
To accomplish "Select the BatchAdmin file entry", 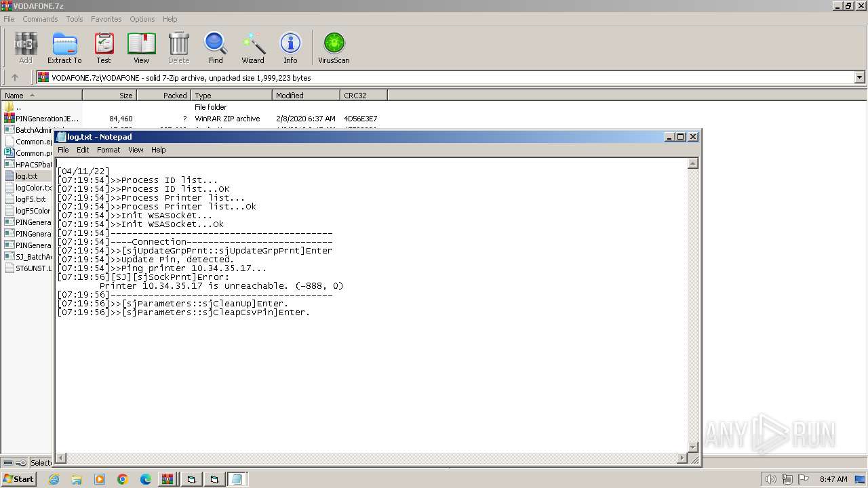I will click(28, 130).
